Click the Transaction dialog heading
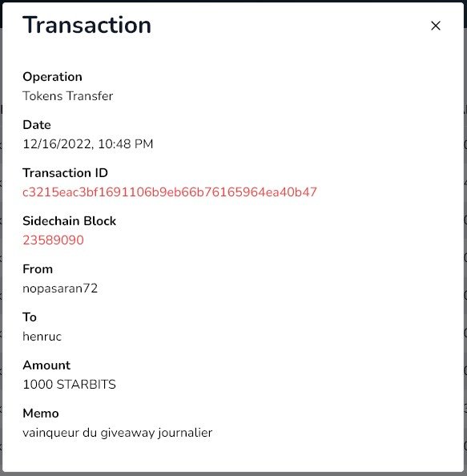The image size is (467, 476). tap(87, 25)
